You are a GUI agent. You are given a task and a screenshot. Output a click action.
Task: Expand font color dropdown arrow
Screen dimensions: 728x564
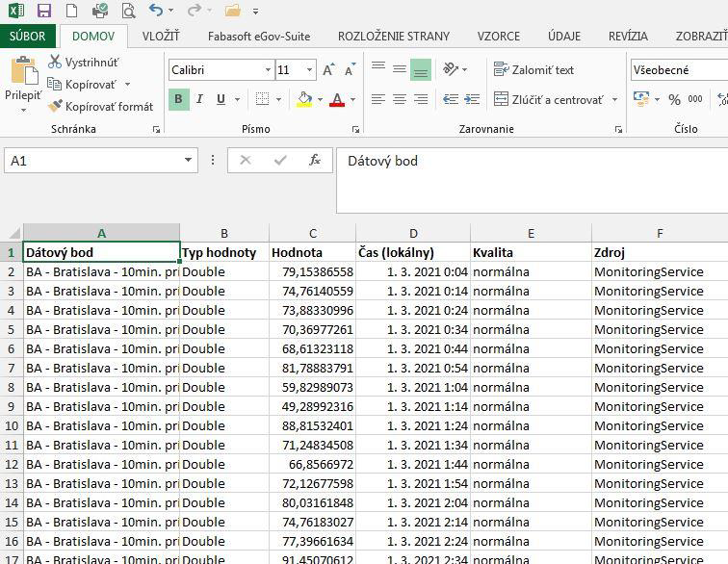tap(352, 99)
